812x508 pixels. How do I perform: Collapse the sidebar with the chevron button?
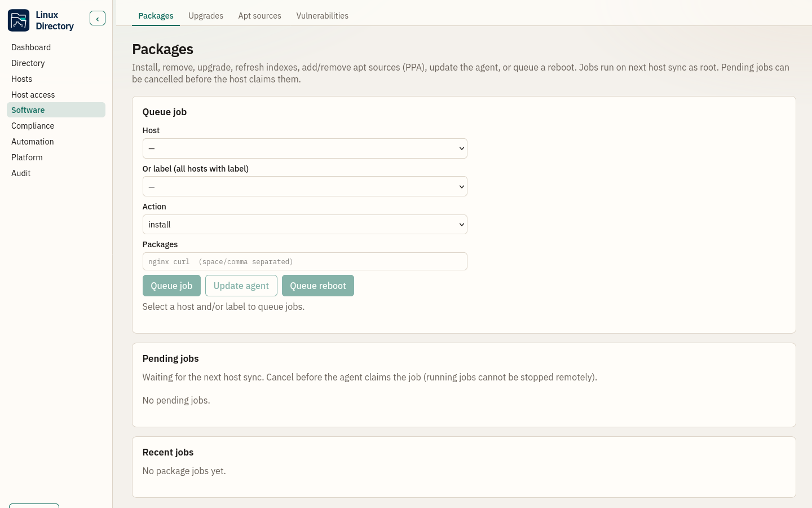tap(98, 19)
